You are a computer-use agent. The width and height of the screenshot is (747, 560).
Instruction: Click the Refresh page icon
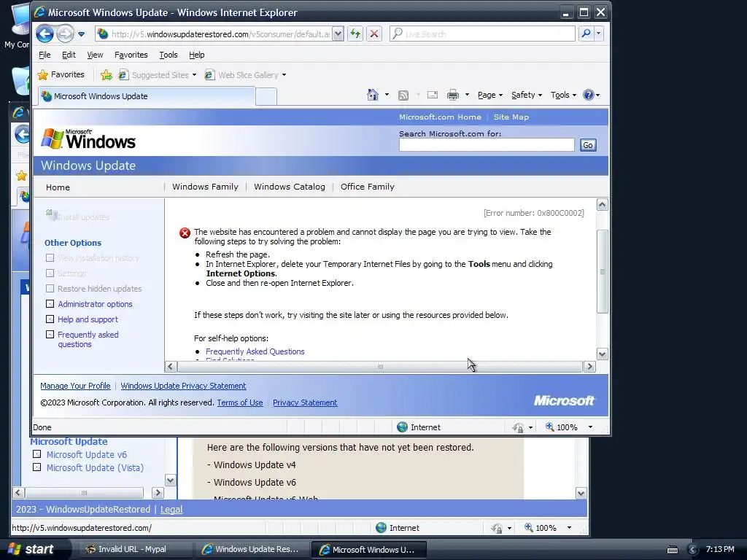[x=355, y=34]
